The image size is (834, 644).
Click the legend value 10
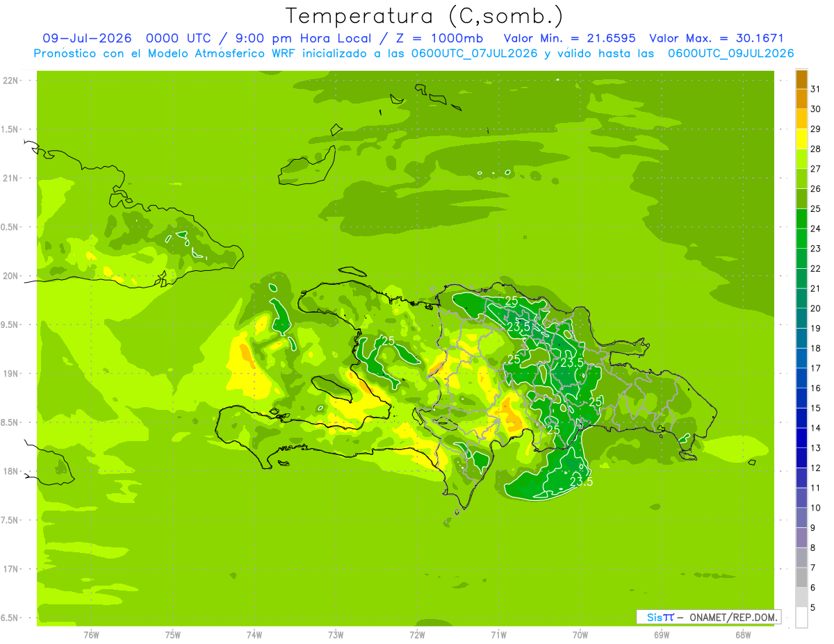click(x=816, y=508)
